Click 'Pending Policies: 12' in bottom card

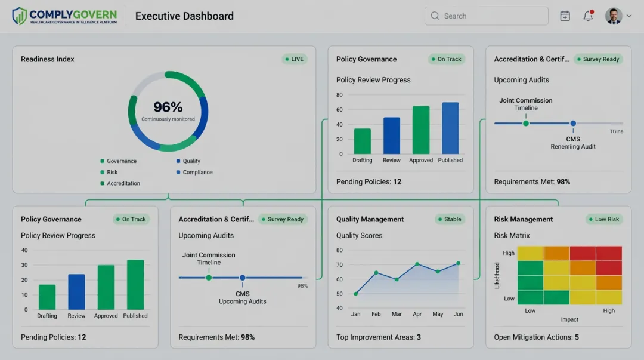[x=54, y=337]
